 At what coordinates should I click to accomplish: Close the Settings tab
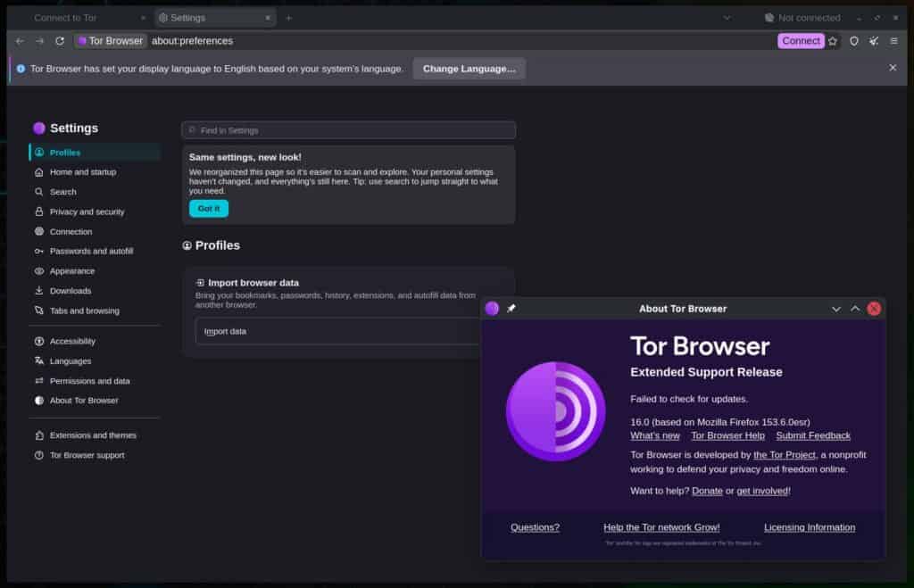pos(268,18)
